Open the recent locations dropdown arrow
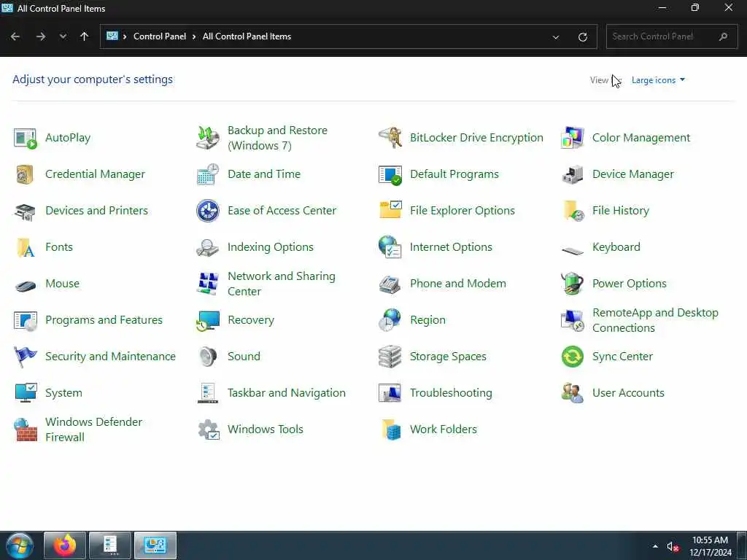 (x=63, y=36)
